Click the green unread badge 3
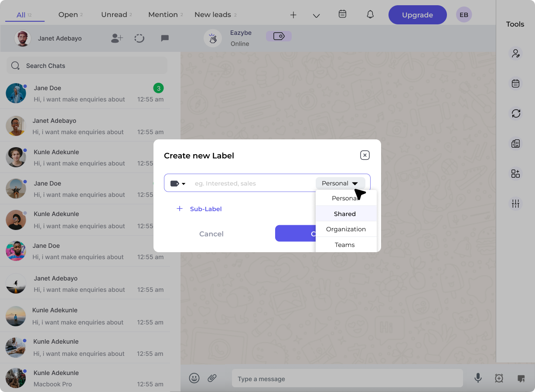 159,88
